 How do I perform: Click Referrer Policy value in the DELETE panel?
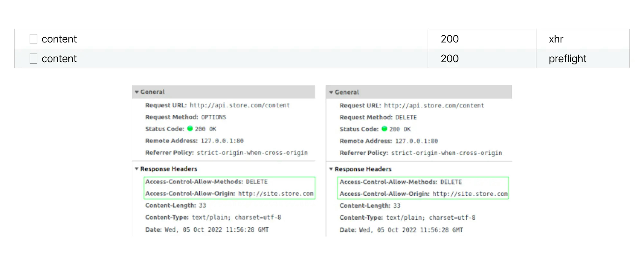click(x=447, y=153)
